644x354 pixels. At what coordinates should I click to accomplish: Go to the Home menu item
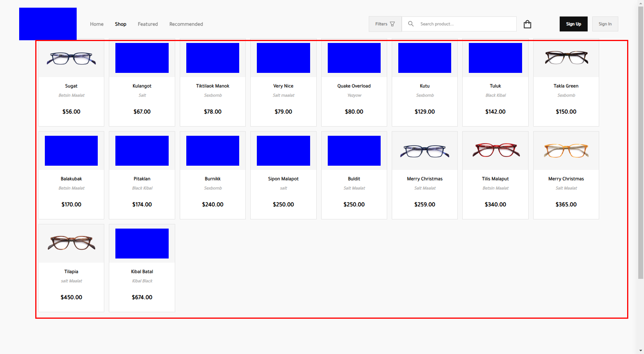[97, 24]
